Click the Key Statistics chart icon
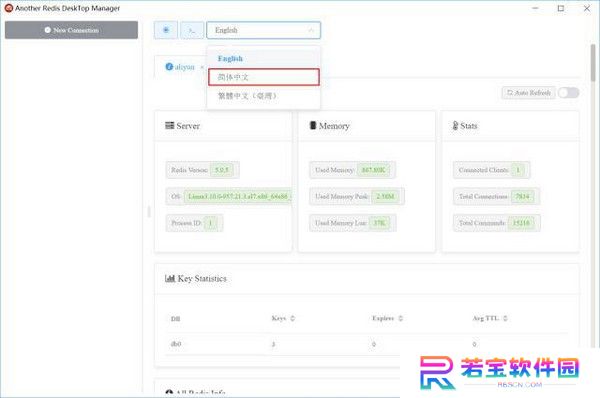 pos(170,278)
